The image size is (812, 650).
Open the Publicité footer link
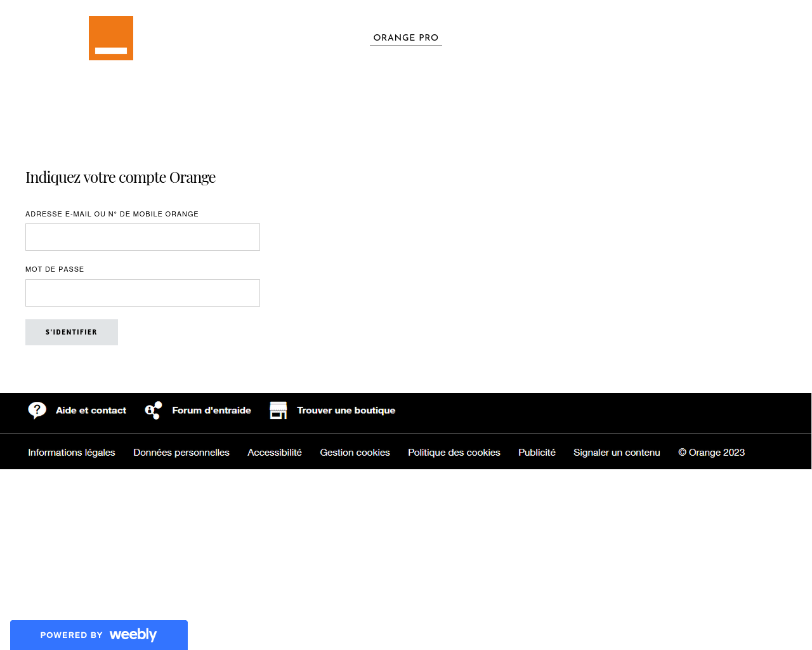tap(537, 453)
